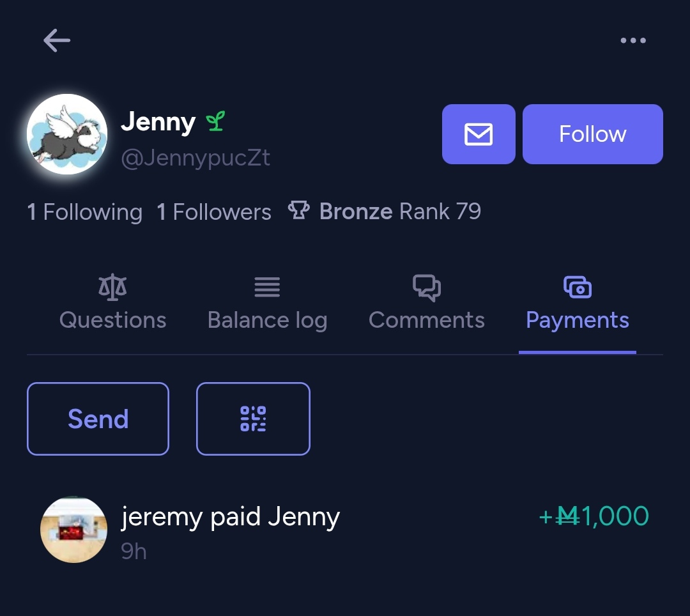Open Jenny's flying guinea pig avatar

[67, 134]
